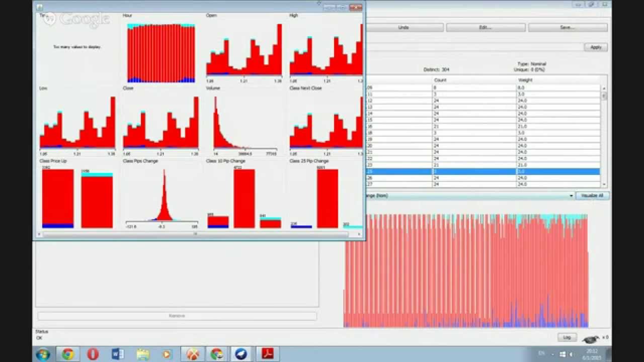Click the Open attribute histogram
The height and width of the screenshot is (362, 644).
[x=244, y=49]
